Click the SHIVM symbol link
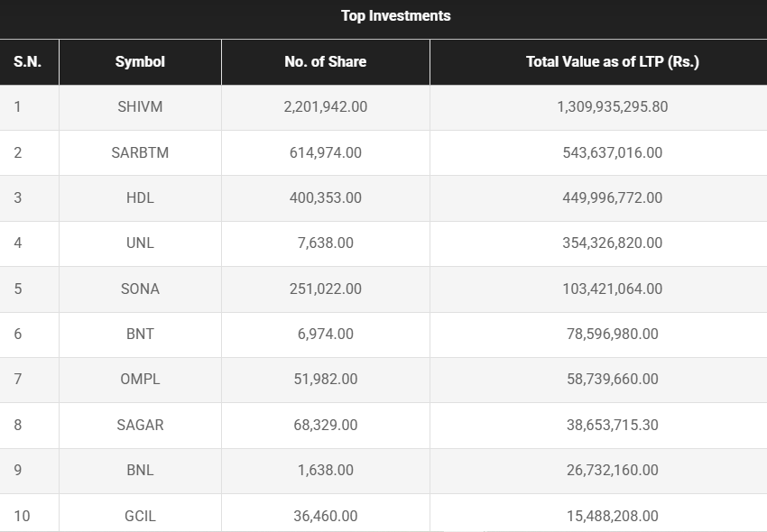The image size is (767, 532). (140, 107)
